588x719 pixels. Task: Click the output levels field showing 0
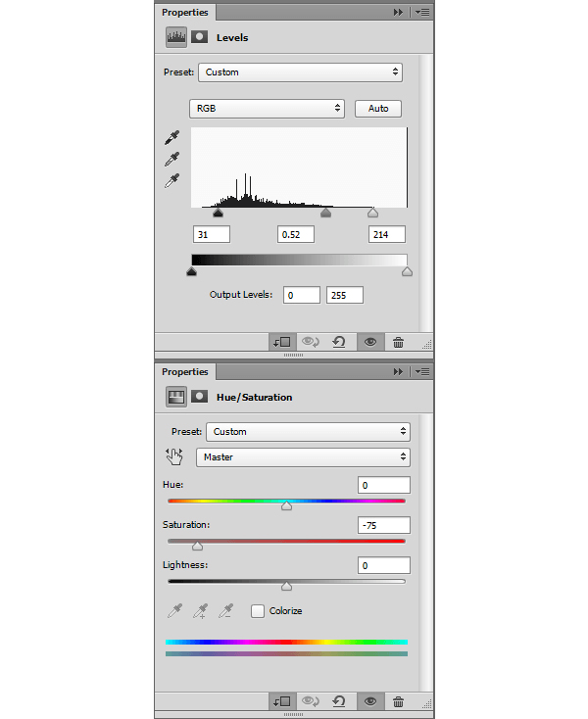pyautogui.click(x=301, y=295)
